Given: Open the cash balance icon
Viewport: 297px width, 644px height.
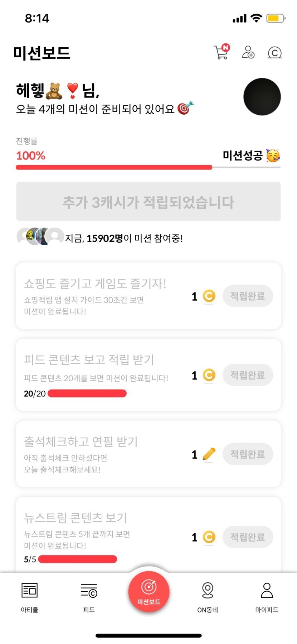Looking at the screenshot, I should click(274, 53).
